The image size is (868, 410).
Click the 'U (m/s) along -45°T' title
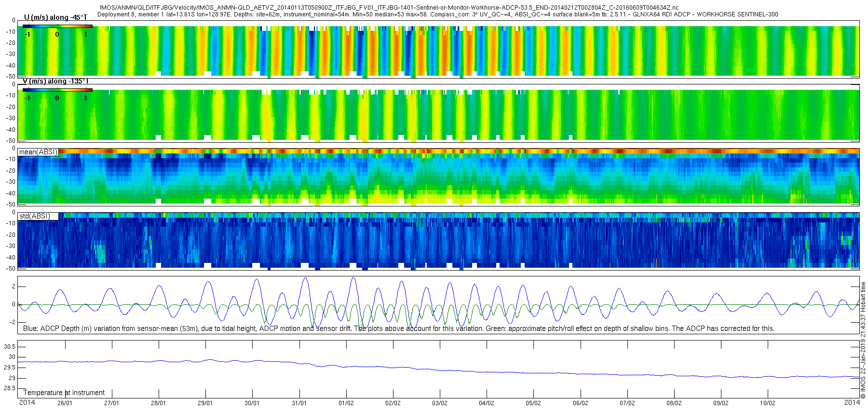pos(55,17)
